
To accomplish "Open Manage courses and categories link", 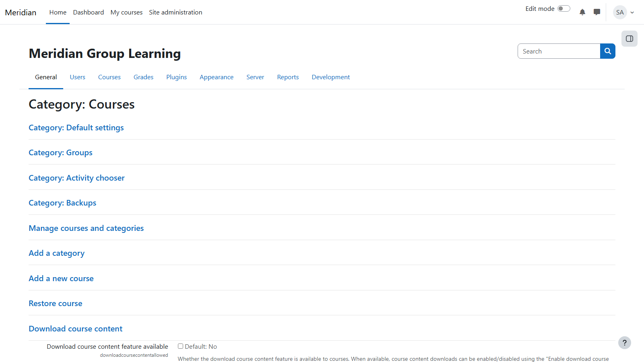I will click(86, 228).
